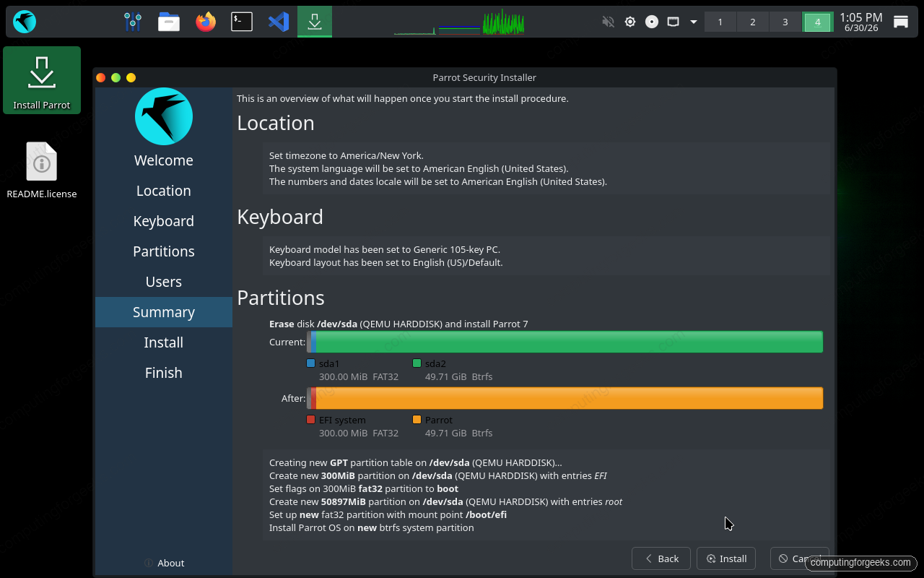Open the Install Parrot desktop icon
Viewport: 924px width, 578px height.
coord(42,80)
